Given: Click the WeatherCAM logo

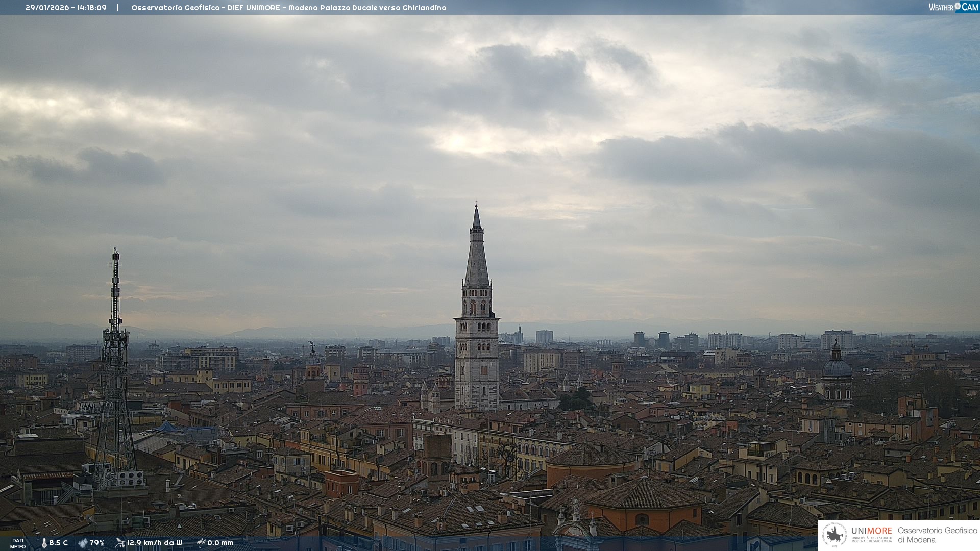Looking at the screenshot, I should pyautogui.click(x=953, y=7).
